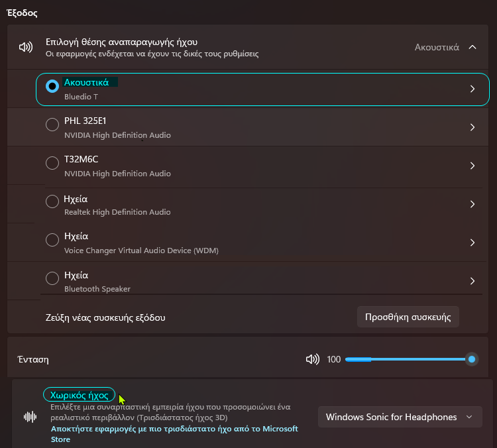The height and width of the screenshot is (448, 497).
Task: Click the Bluedio T subtitle text
Action: [x=81, y=97]
